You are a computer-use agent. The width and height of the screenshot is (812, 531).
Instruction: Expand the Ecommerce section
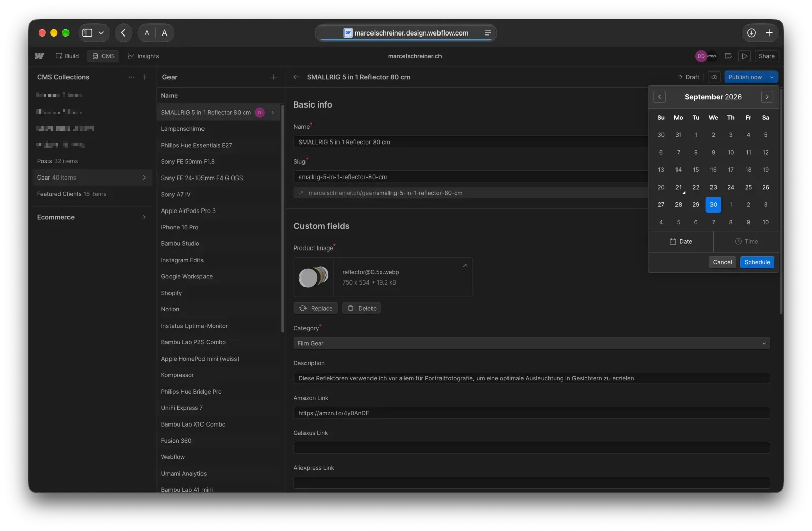coord(92,217)
